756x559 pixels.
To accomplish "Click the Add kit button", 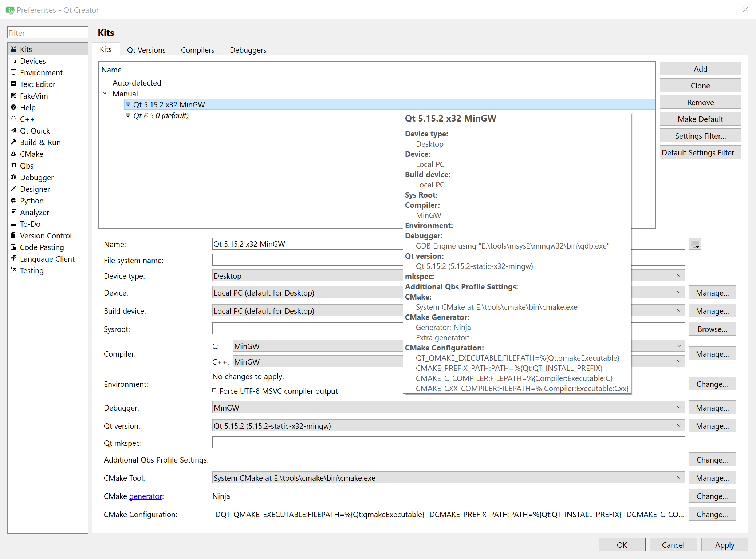I will [x=700, y=68].
